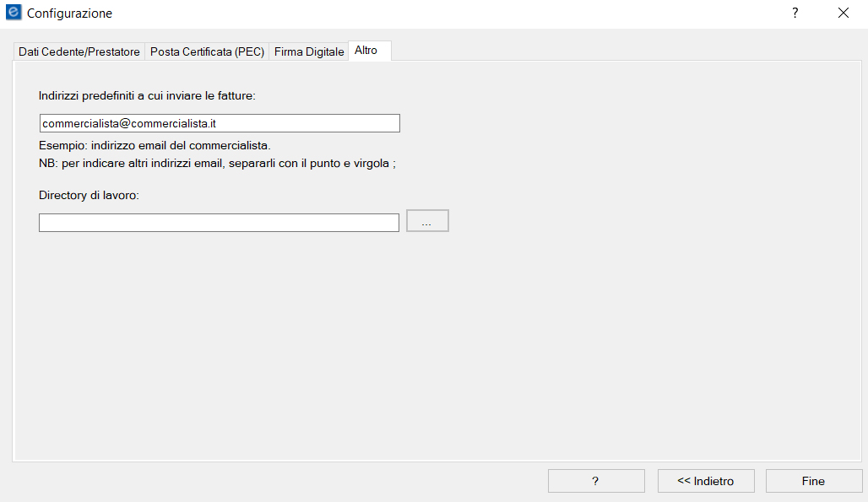
Task: Focus the default invoice email addresses field
Action: pyautogui.click(x=220, y=123)
